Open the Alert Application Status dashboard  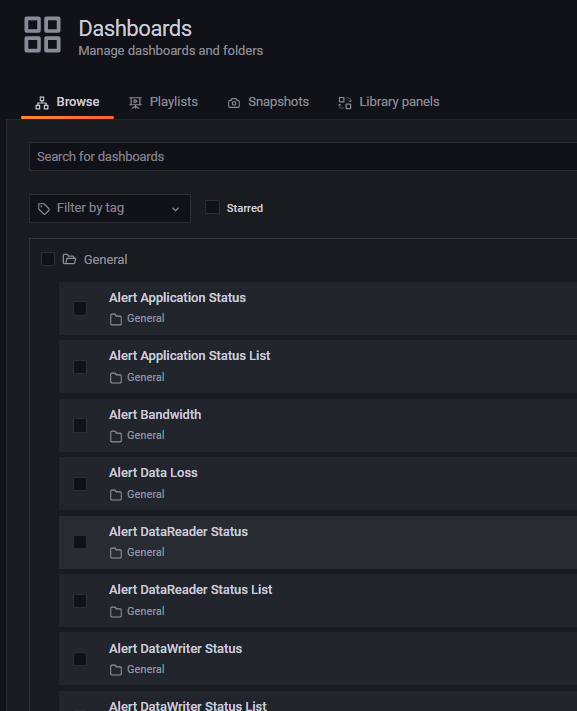click(x=177, y=297)
